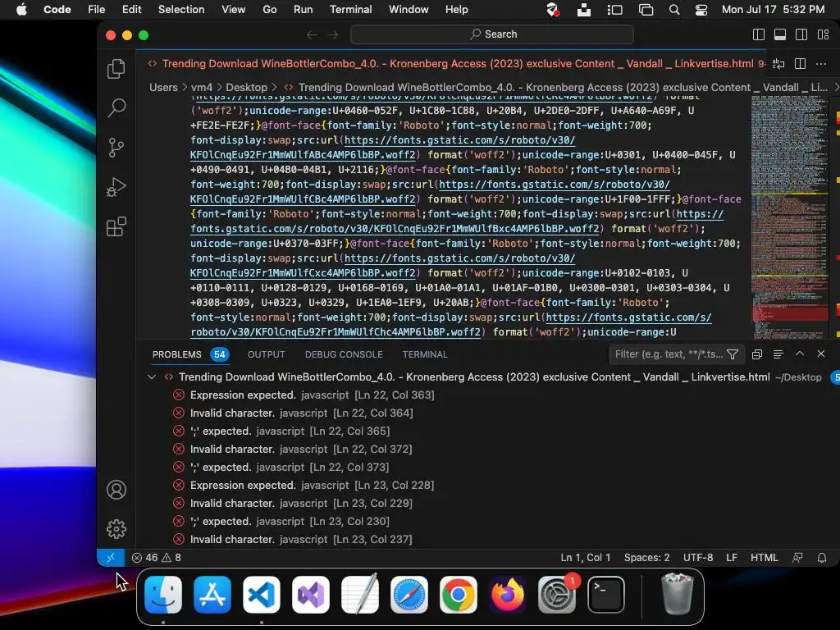Click the feedback icon in status bar

click(x=797, y=558)
